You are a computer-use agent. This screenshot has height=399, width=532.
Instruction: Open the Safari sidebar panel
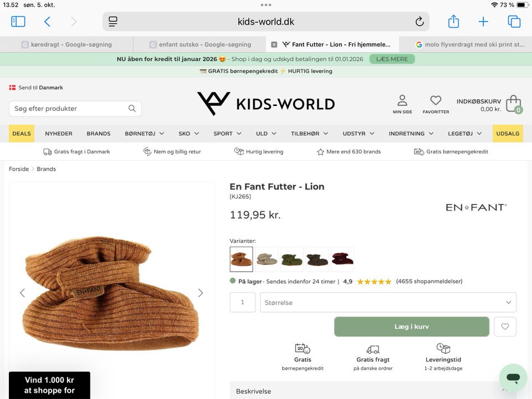(x=18, y=22)
